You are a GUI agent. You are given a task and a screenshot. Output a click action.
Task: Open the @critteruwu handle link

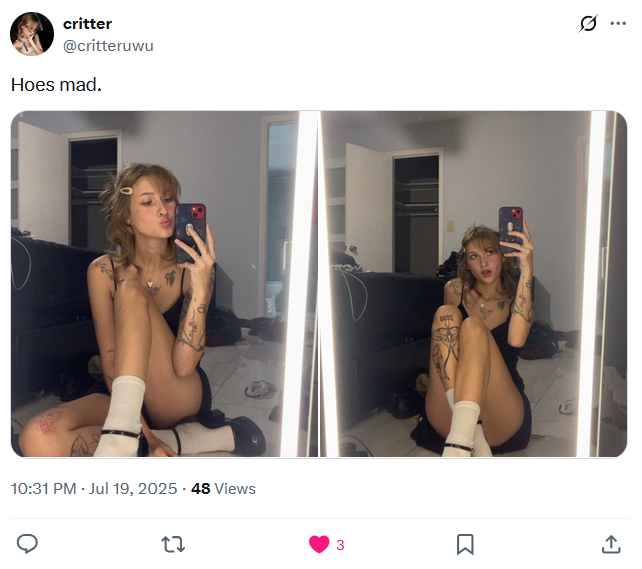pos(108,46)
